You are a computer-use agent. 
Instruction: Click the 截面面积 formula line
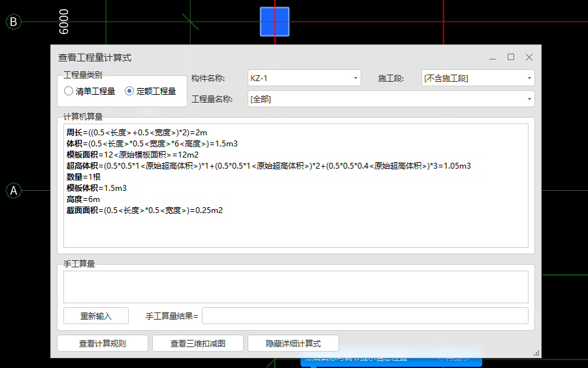(144, 210)
